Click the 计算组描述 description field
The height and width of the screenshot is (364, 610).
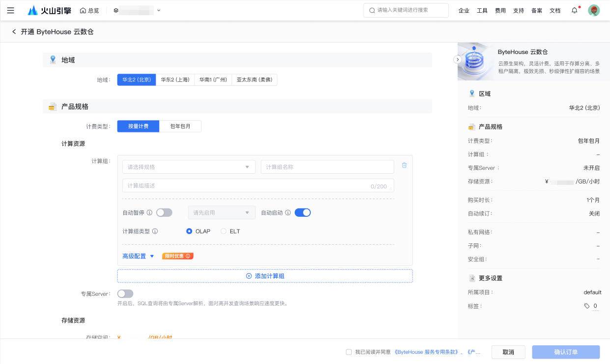(x=258, y=186)
